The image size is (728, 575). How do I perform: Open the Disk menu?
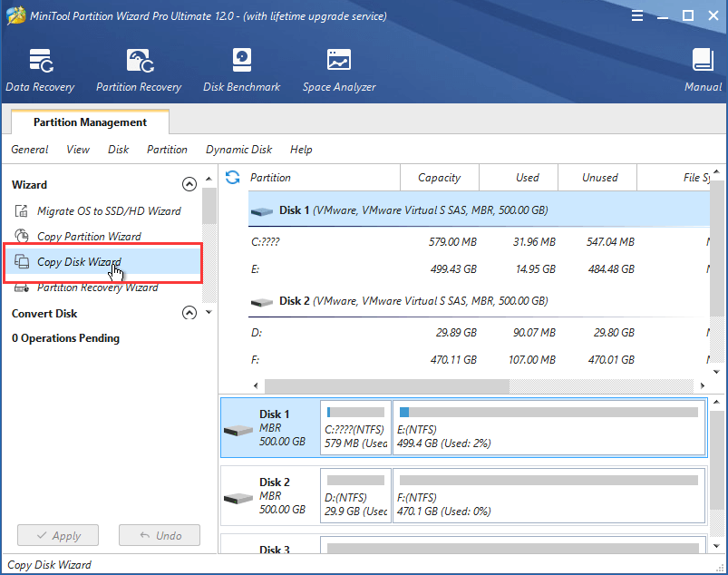[x=119, y=150]
